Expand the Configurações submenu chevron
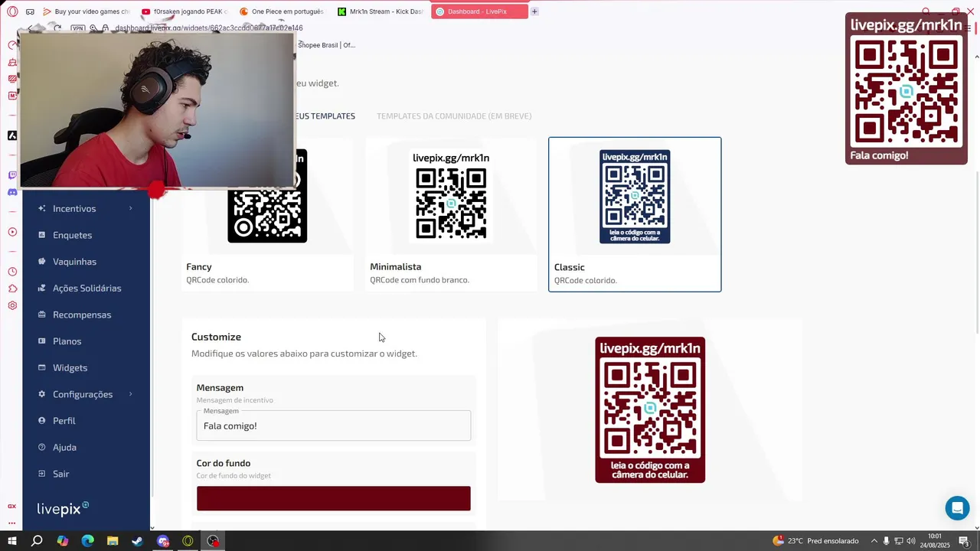980x551 pixels. [131, 394]
